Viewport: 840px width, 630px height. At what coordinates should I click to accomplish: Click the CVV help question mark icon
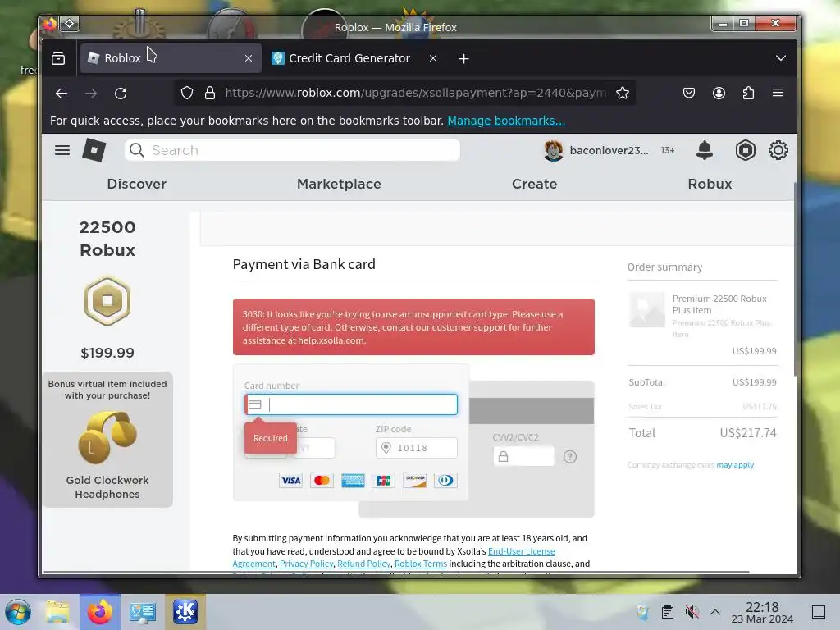(570, 457)
